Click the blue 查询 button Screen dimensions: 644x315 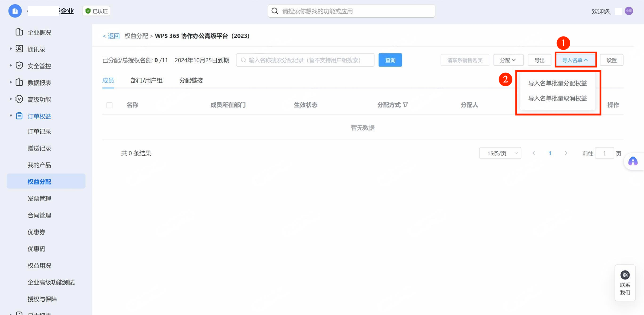pos(390,60)
